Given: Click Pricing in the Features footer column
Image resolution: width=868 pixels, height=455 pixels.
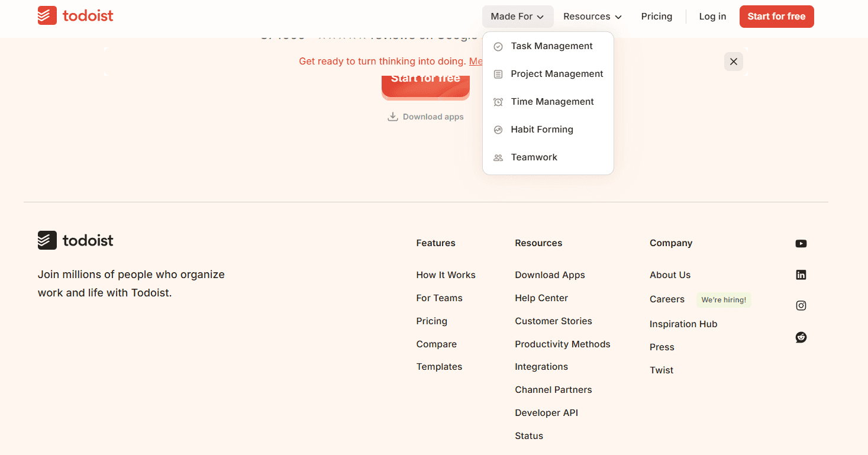Looking at the screenshot, I should coord(431,321).
